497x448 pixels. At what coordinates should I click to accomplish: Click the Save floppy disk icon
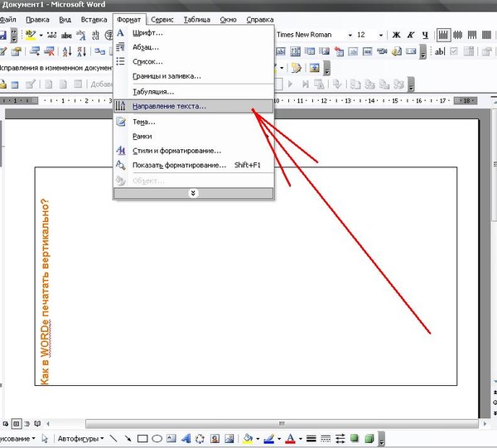[x=2, y=35]
